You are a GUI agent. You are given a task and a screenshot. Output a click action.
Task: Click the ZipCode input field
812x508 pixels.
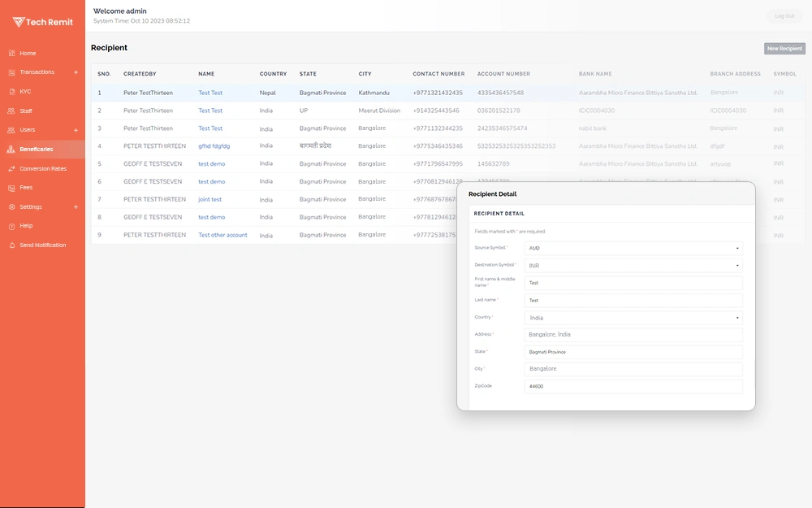(x=633, y=386)
